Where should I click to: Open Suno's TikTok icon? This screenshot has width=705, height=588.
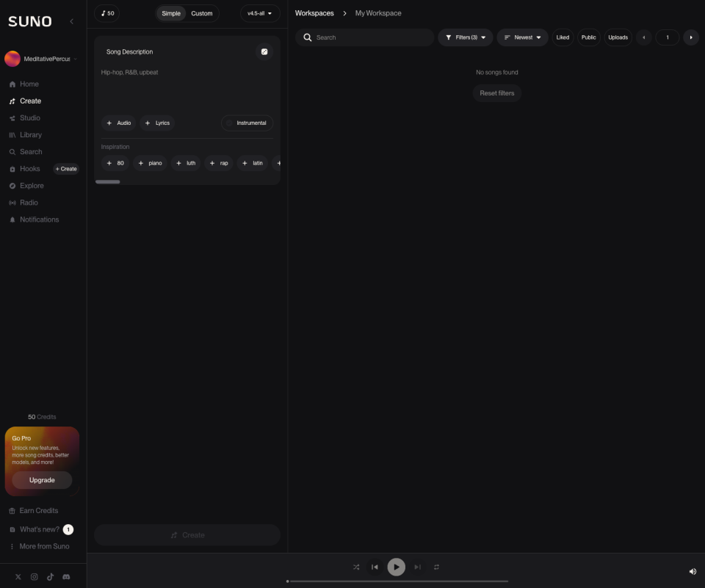51,577
